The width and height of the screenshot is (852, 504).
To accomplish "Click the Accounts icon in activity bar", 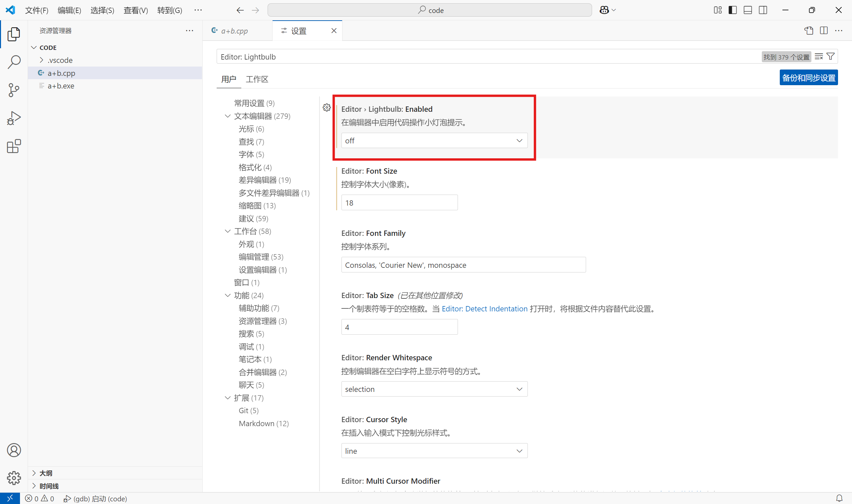I will 14,450.
